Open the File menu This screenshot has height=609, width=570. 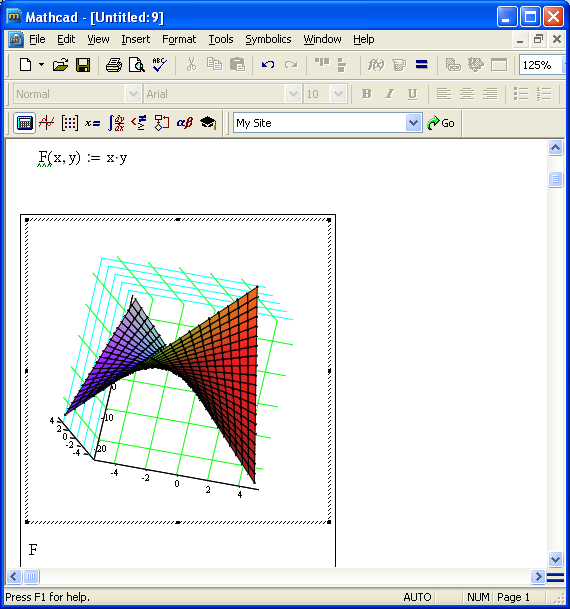pyautogui.click(x=37, y=39)
